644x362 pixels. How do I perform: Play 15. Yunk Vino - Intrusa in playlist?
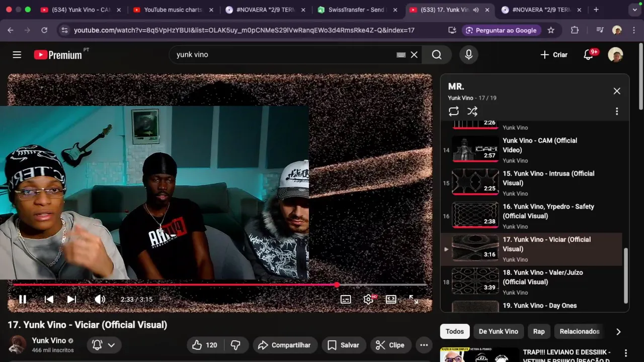click(x=531, y=183)
